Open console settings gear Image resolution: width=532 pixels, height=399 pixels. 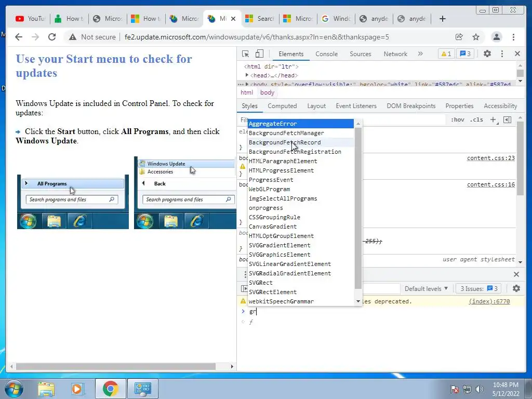pos(516,288)
